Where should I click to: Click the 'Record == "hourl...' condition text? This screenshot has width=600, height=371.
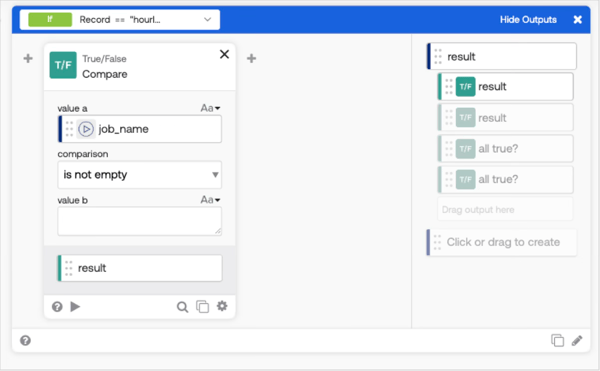[120, 20]
